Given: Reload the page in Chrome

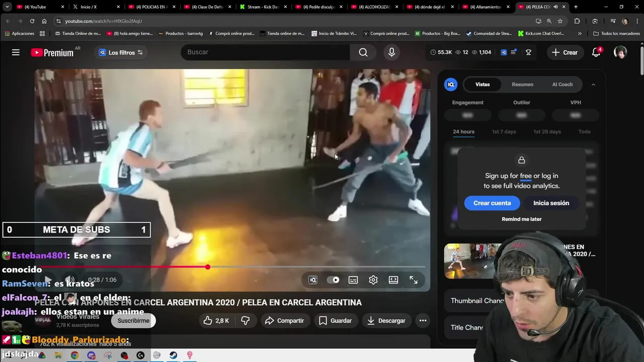Looking at the screenshot, I should [x=32, y=21].
